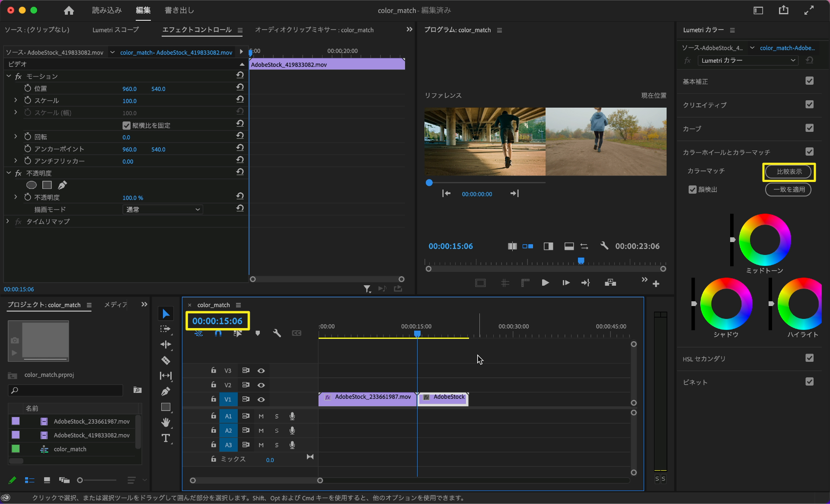Select the Razor tool
The height and width of the screenshot is (504, 830).
point(166,360)
